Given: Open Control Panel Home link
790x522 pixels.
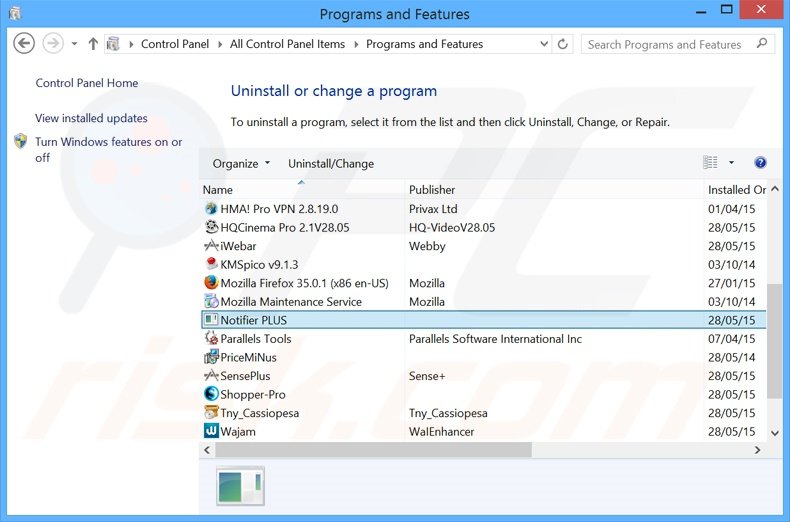Looking at the screenshot, I should (x=87, y=83).
